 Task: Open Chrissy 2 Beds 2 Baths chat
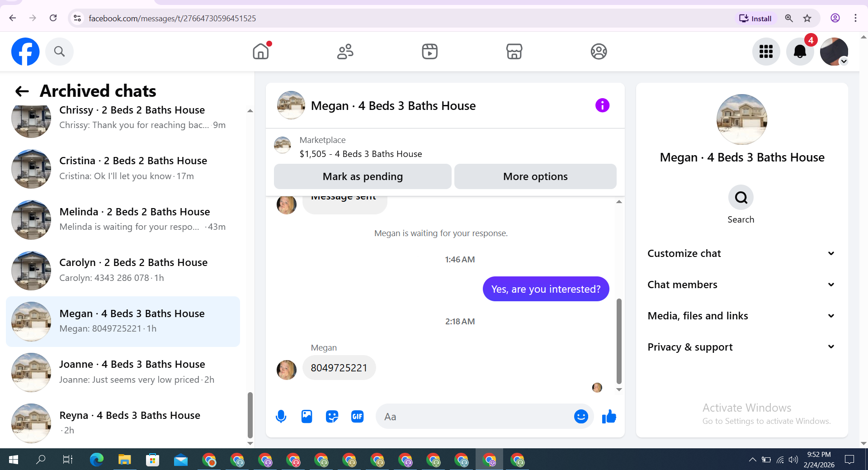click(123, 118)
